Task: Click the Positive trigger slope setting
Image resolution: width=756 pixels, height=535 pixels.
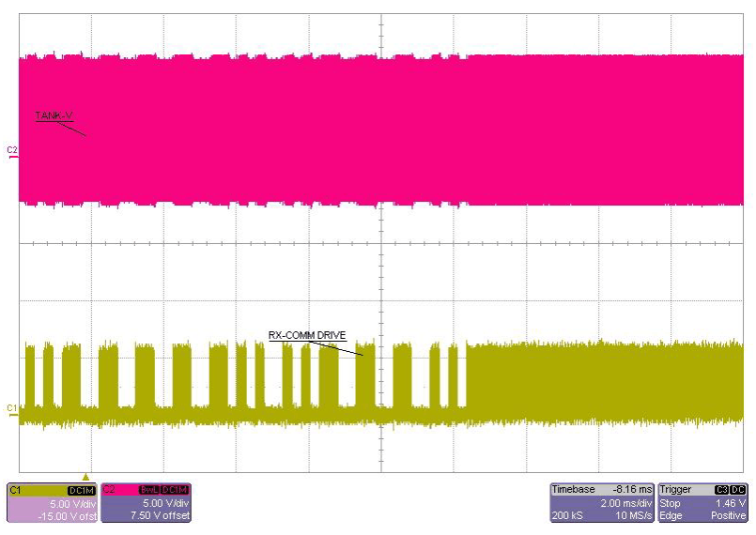Action: click(727, 516)
